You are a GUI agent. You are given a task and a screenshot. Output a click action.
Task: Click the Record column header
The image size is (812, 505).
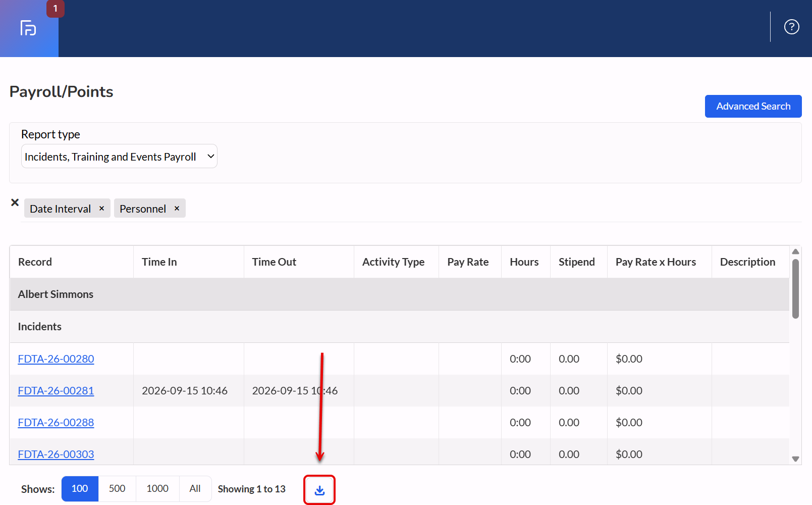(72, 262)
